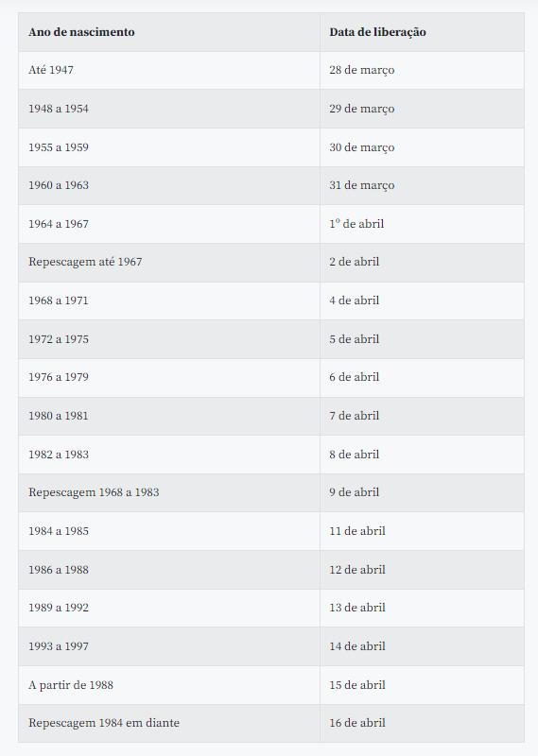The height and width of the screenshot is (756, 538).
Task: Click the '14 de abril' cell
Action: 423,646
